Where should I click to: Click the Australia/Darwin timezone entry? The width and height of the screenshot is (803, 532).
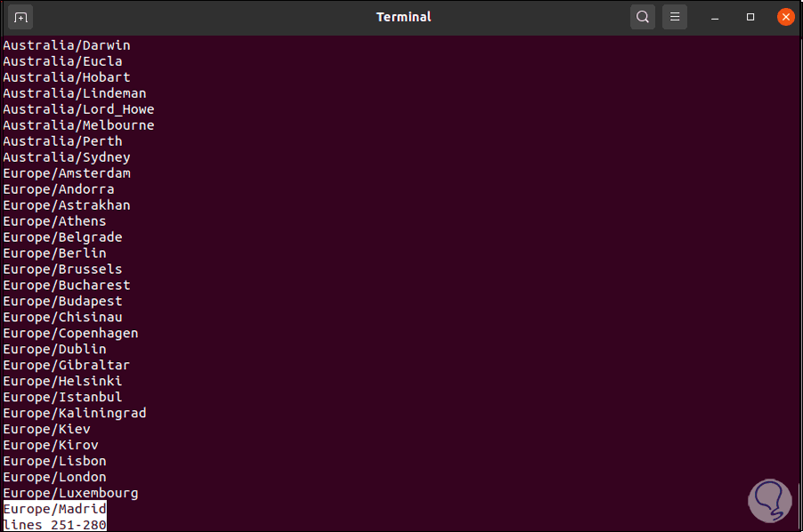point(67,45)
